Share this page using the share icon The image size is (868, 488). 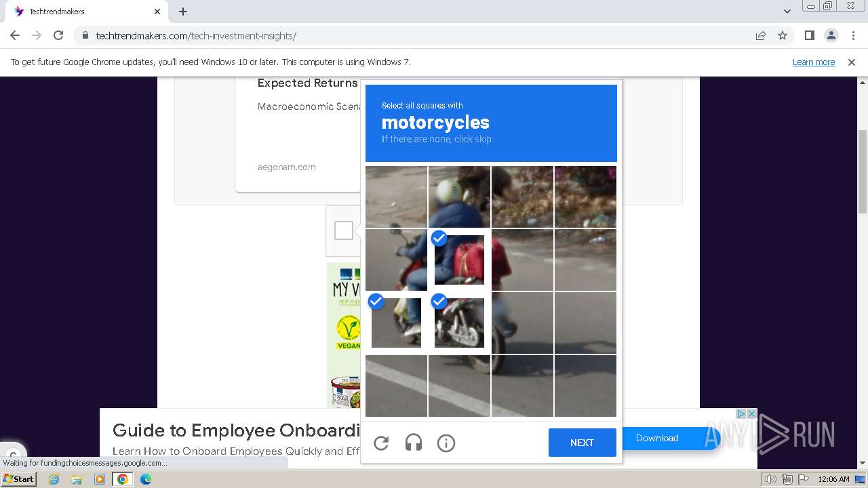tap(761, 35)
